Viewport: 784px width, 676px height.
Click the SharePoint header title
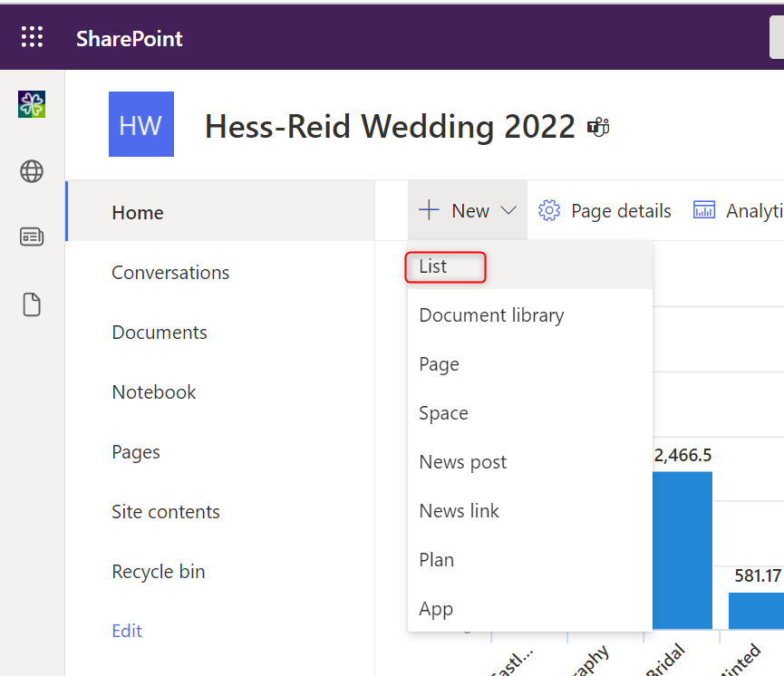click(x=129, y=38)
